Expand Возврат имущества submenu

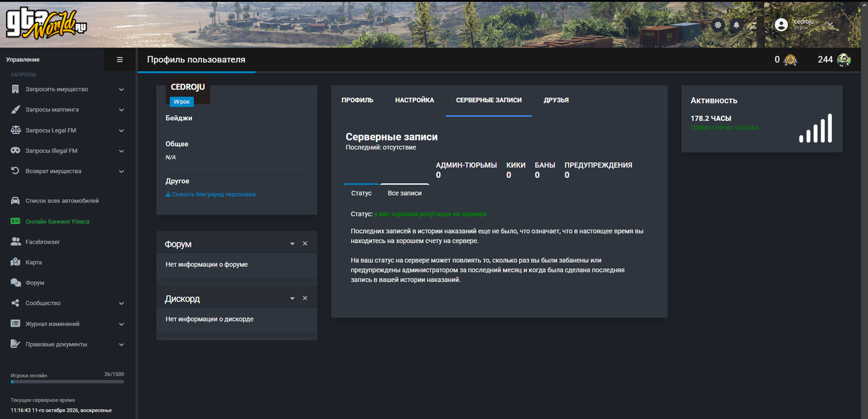tap(121, 171)
